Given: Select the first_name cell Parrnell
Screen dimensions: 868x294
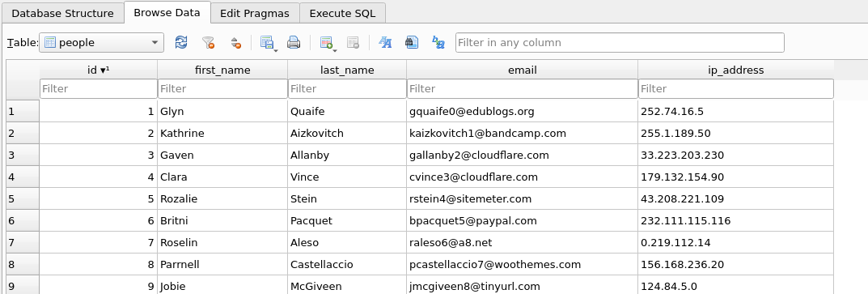Looking at the screenshot, I should (222, 265).
